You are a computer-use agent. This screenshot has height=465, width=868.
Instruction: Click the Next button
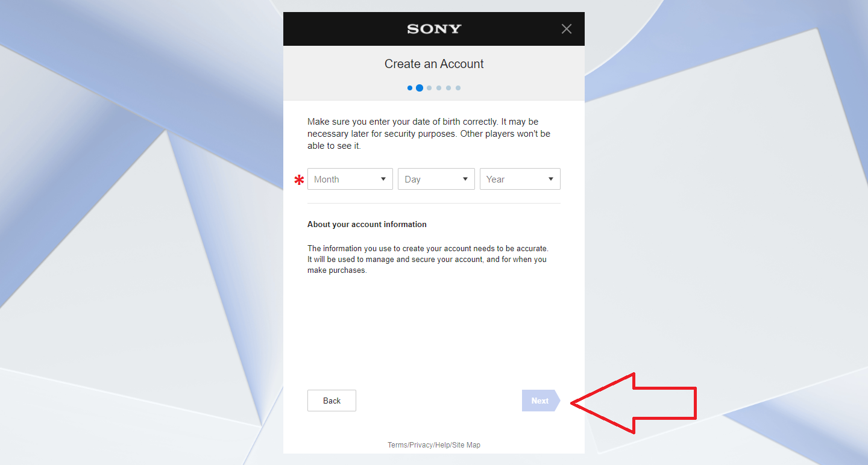tap(541, 401)
